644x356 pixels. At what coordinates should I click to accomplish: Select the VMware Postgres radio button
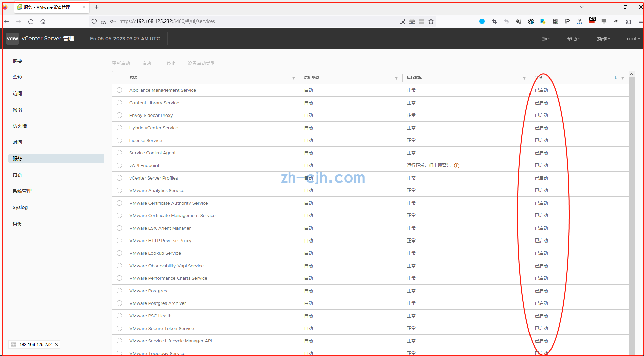(119, 291)
